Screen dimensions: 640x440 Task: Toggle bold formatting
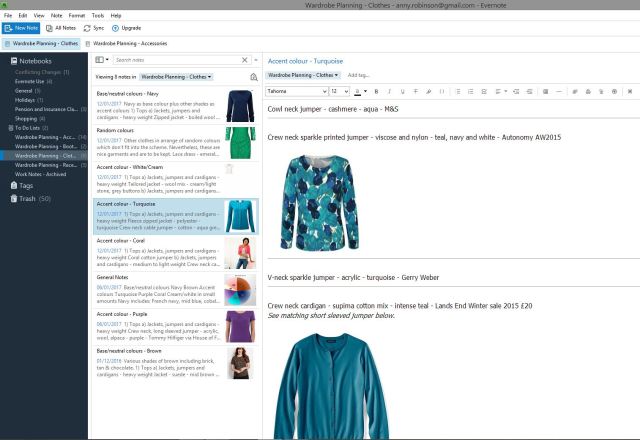[x=376, y=91]
